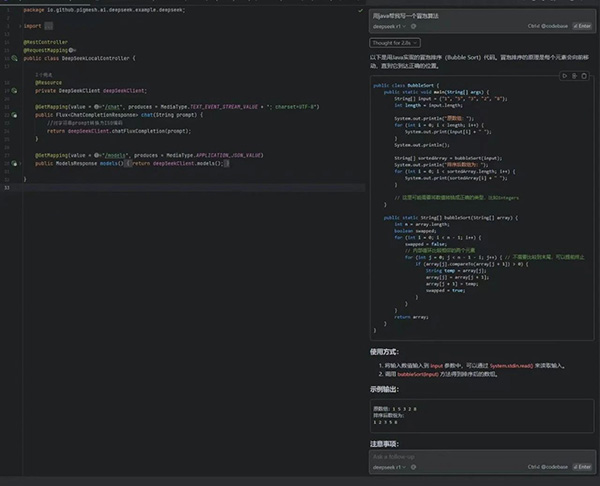Click the red System.stdin.read() inline code

511,366
